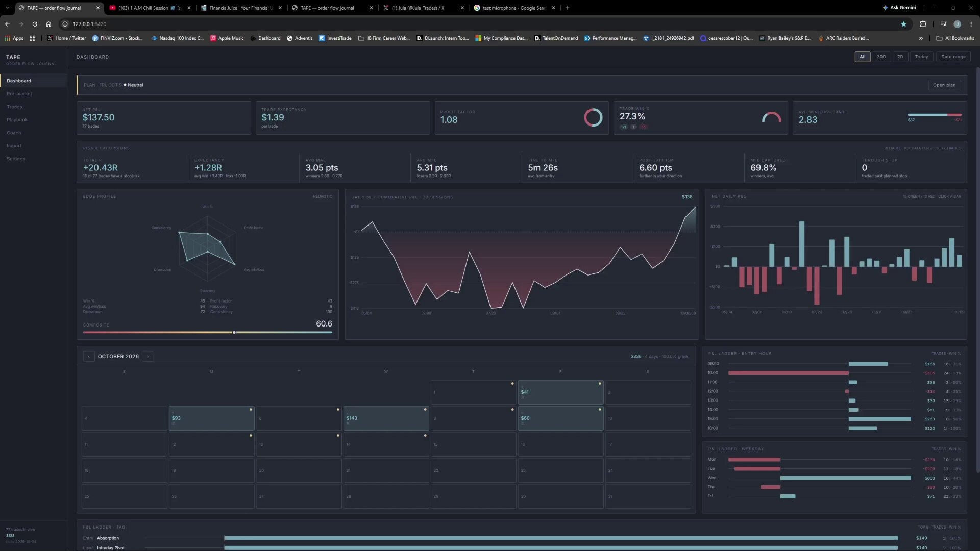
Task: Open Pre-market in the sidebar
Action: tap(19, 94)
